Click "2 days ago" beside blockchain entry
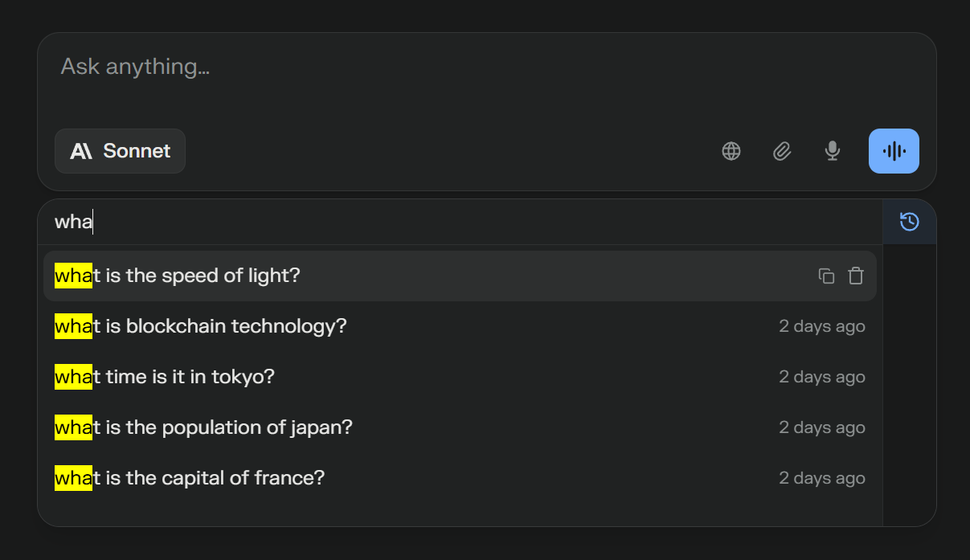This screenshot has height=560, width=970. (821, 327)
